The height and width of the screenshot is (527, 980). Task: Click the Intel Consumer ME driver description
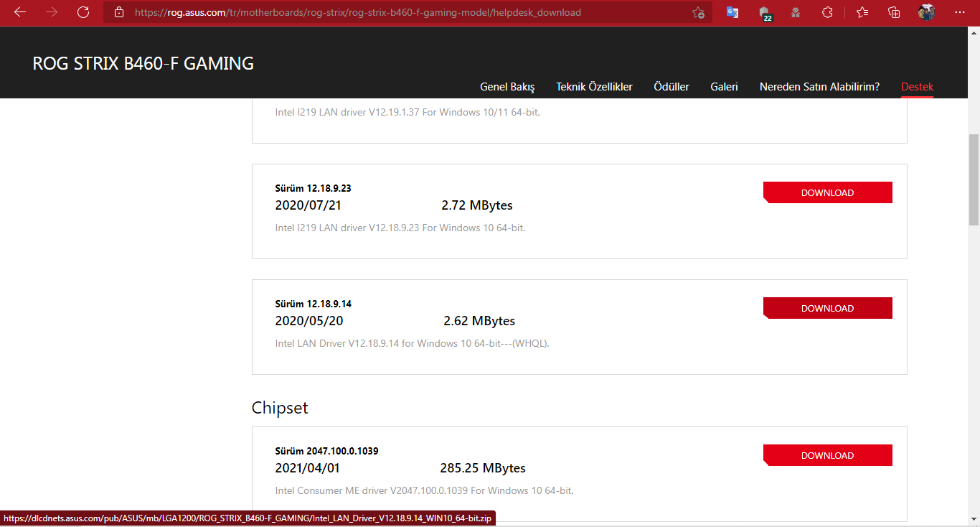(424, 491)
